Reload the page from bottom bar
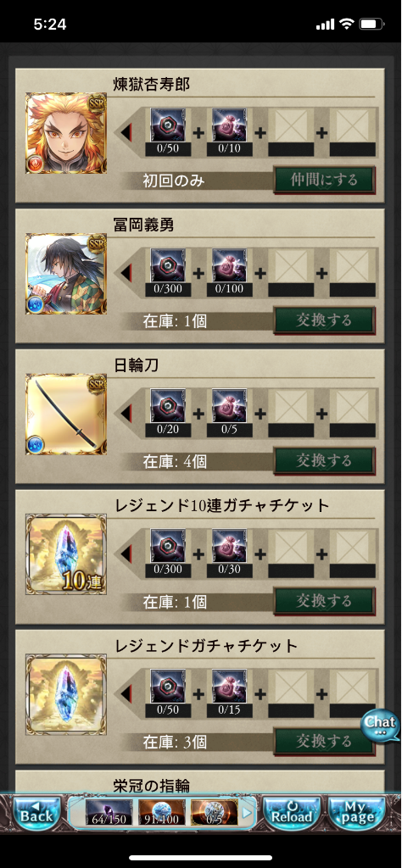402x868 pixels. tap(293, 813)
